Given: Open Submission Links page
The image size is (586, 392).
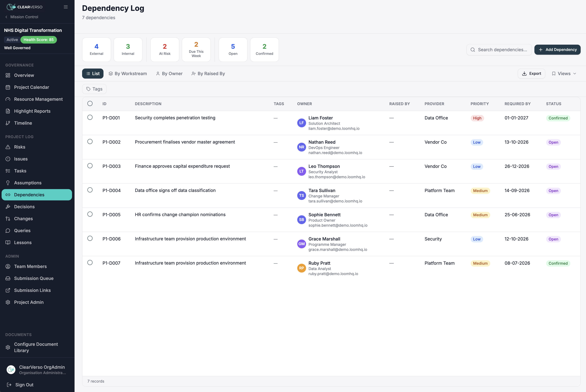Looking at the screenshot, I should [36, 290].
